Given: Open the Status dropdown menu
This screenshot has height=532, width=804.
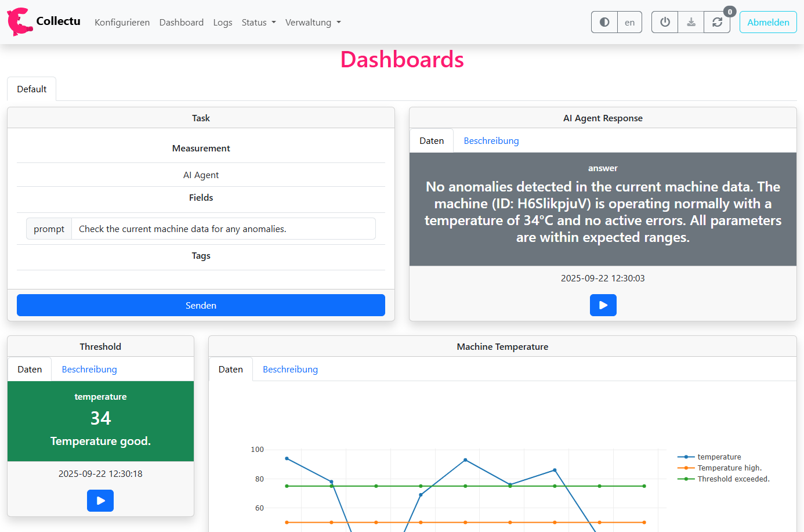Looking at the screenshot, I should 258,22.
